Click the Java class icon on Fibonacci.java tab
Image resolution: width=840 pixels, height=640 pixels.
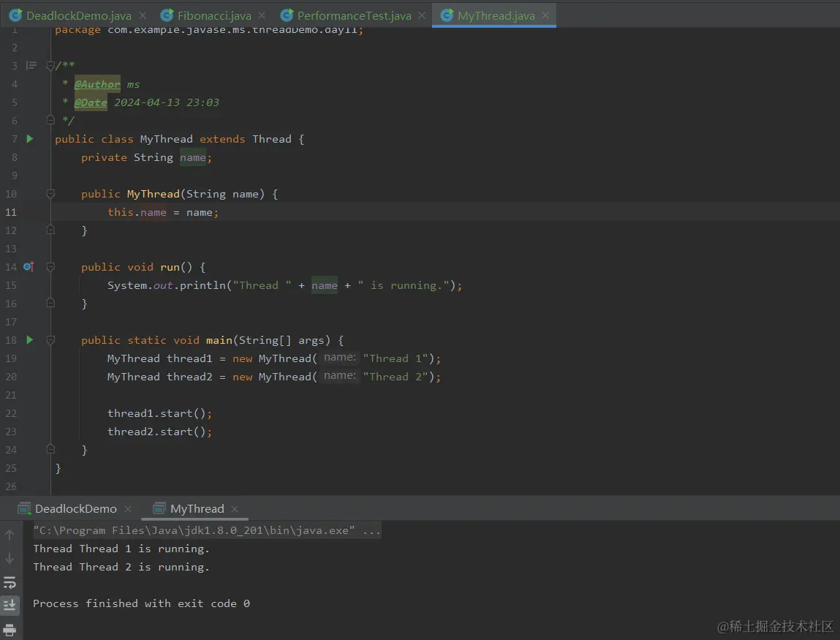(167, 15)
